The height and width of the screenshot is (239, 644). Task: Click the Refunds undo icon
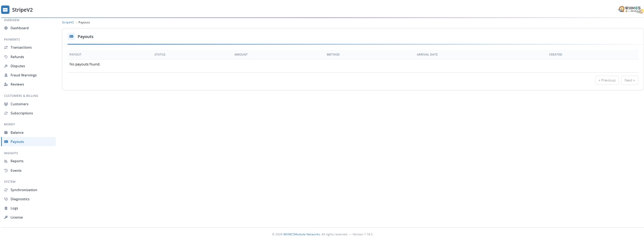(6, 57)
